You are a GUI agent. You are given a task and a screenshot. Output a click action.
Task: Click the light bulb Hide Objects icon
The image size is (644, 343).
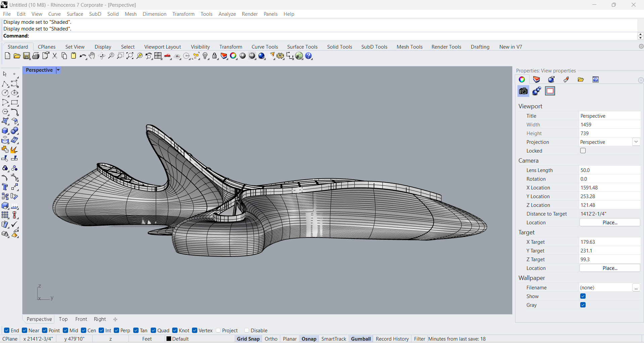coord(206,56)
